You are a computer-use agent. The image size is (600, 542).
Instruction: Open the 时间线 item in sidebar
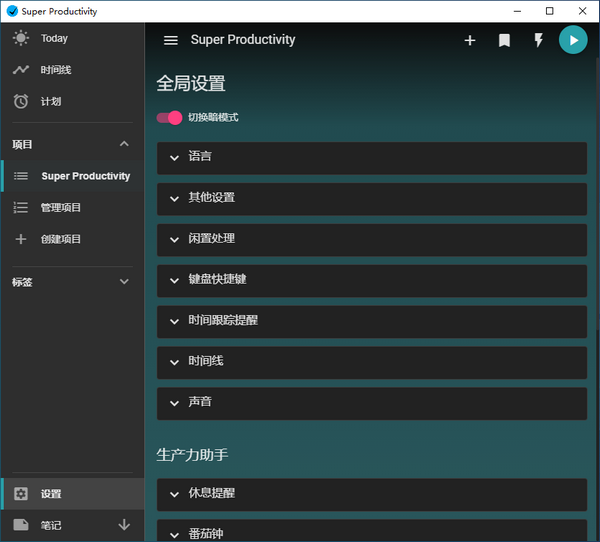[x=56, y=70]
